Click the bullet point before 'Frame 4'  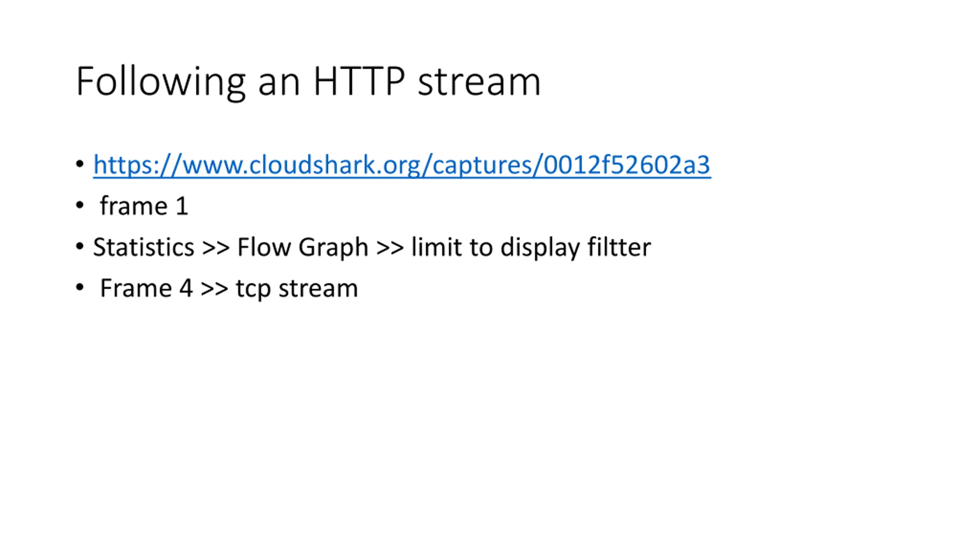pyautogui.click(x=80, y=287)
